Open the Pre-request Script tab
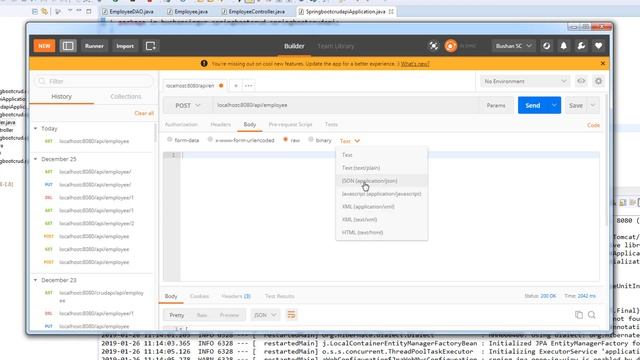 (x=290, y=124)
